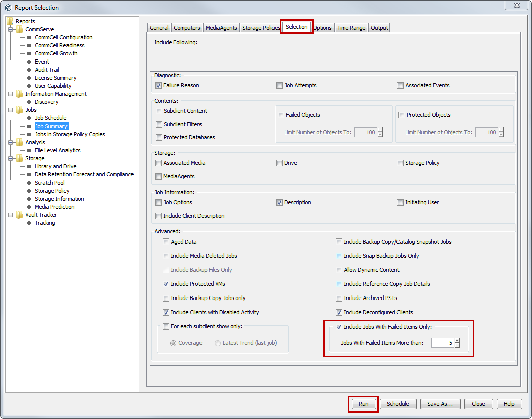
Task: Select the Latest Trend (last job) radio button
Action: click(x=218, y=343)
